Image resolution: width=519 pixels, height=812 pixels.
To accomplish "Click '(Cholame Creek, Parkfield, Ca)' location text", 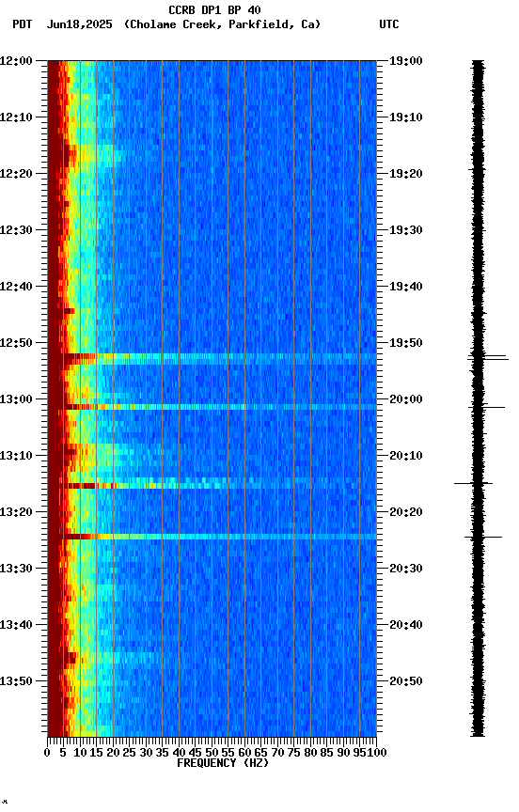I will (x=222, y=24).
